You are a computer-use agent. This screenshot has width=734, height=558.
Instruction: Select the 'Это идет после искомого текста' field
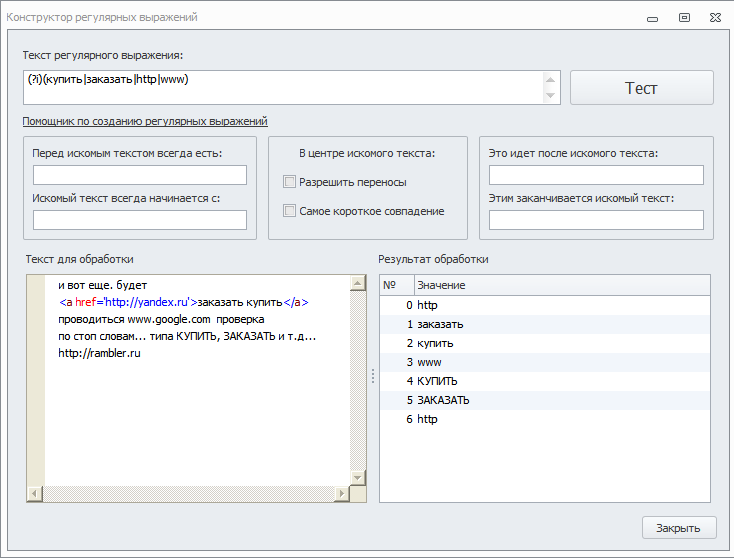pos(596,176)
